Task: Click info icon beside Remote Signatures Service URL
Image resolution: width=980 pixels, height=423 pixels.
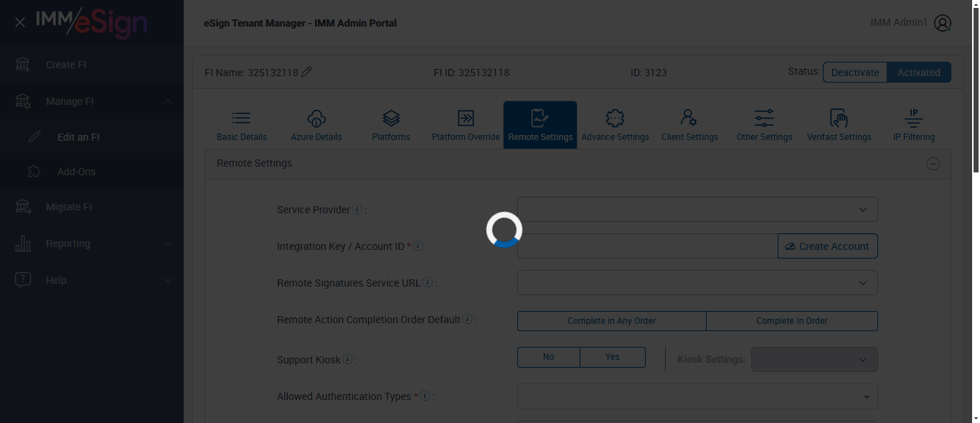Action: [428, 282]
